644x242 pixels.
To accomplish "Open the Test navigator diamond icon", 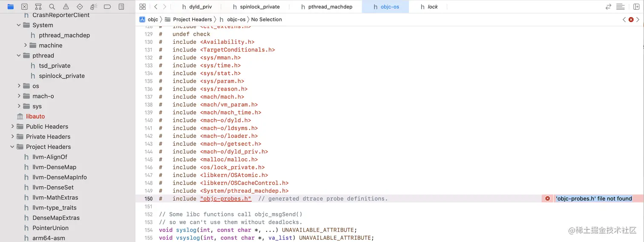I will 80,7.
